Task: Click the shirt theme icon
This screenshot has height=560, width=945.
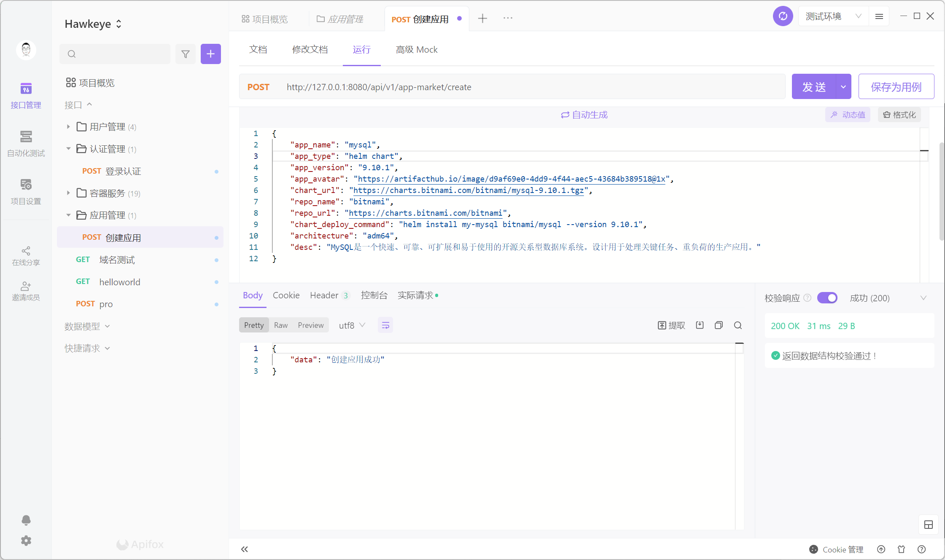Action: point(902,549)
